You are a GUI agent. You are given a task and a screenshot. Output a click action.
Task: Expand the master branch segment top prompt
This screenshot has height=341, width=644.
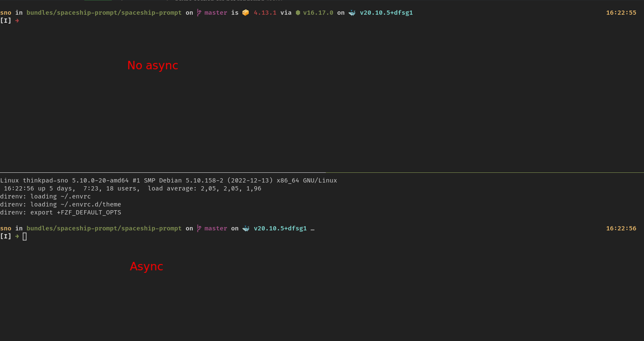[x=216, y=13]
